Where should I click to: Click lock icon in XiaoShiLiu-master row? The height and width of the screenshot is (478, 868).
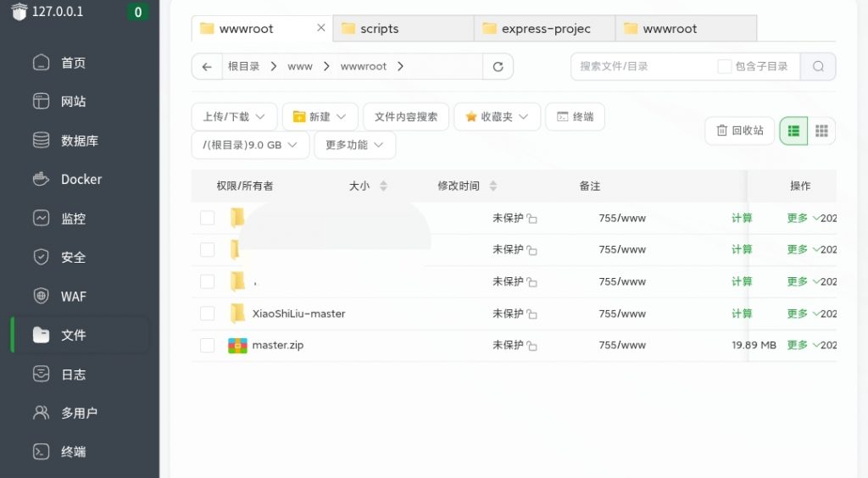pos(532,314)
